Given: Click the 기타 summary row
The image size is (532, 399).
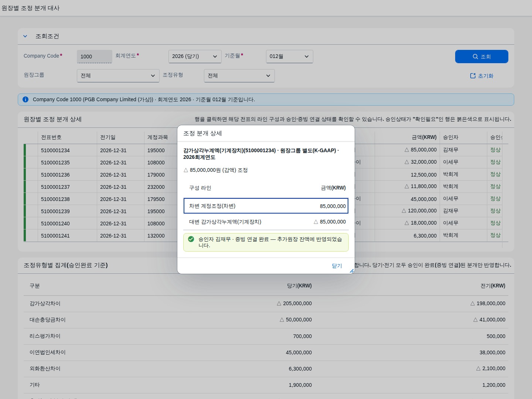Looking at the screenshot, I should click(266, 385).
